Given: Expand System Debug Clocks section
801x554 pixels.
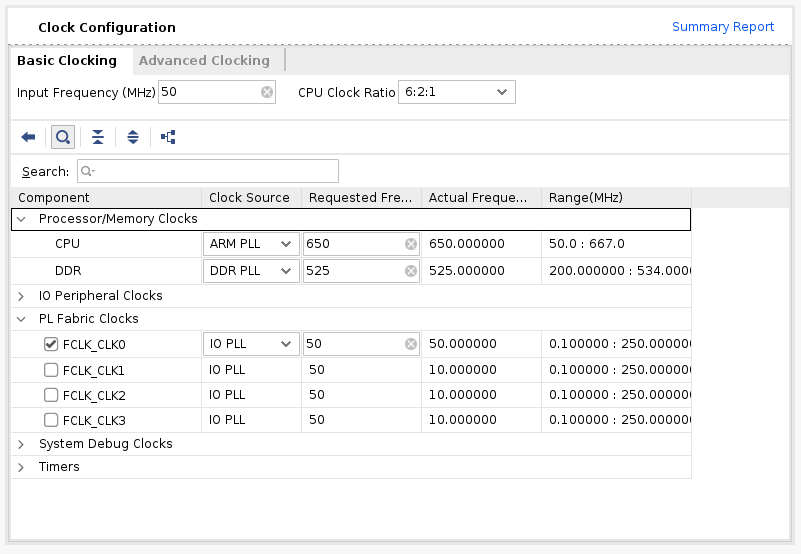Looking at the screenshot, I should tap(21, 444).
